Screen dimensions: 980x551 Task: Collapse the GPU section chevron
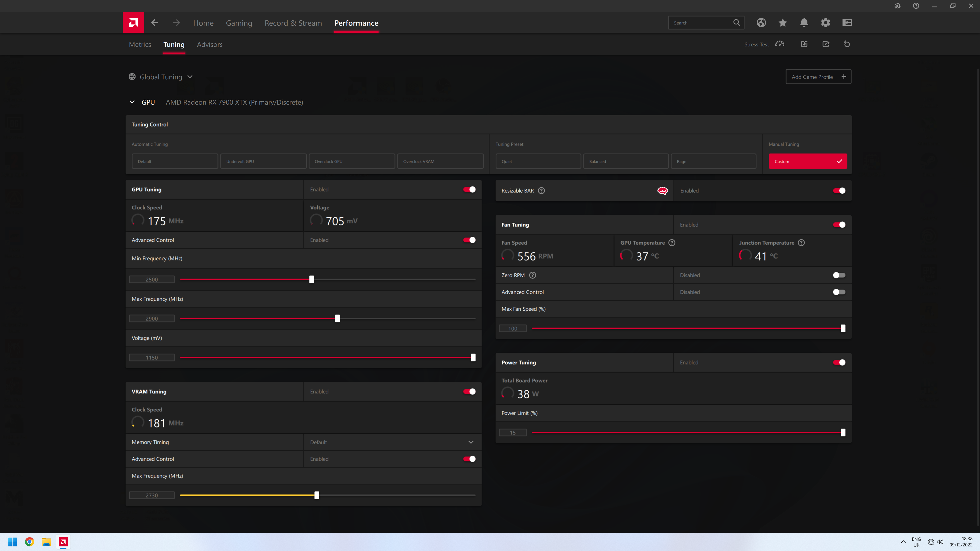[x=132, y=102]
